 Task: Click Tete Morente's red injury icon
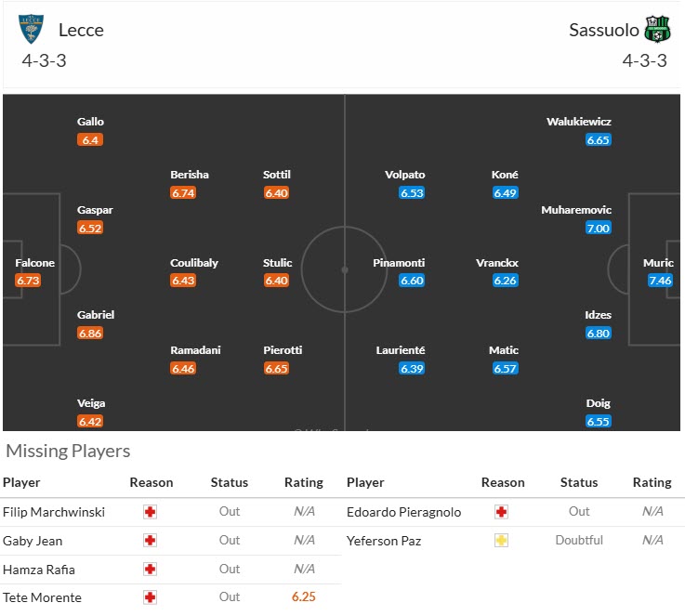click(x=151, y=597)
